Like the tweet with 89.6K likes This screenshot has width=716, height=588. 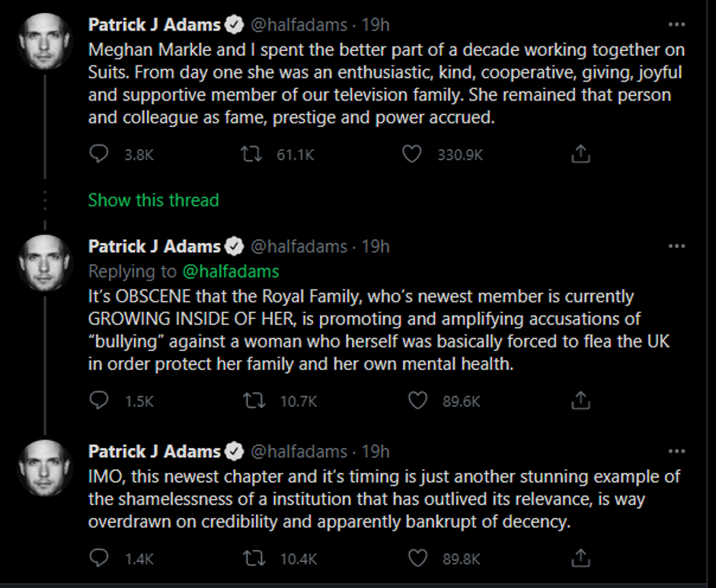417,401
